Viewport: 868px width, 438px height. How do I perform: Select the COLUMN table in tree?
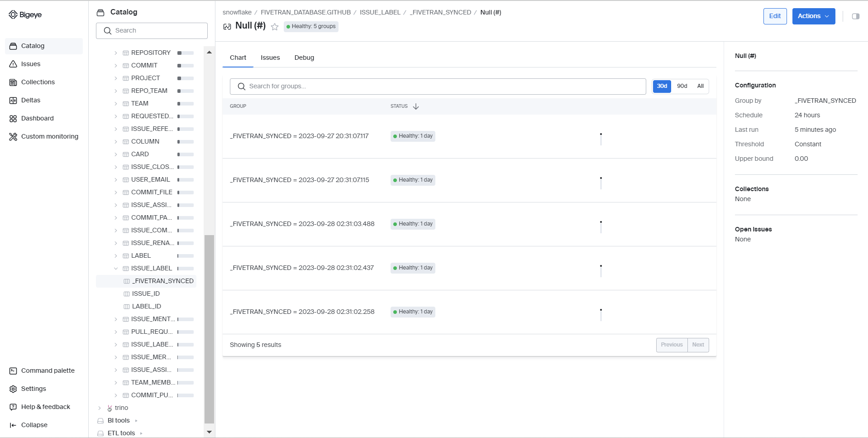pos(145,142)
